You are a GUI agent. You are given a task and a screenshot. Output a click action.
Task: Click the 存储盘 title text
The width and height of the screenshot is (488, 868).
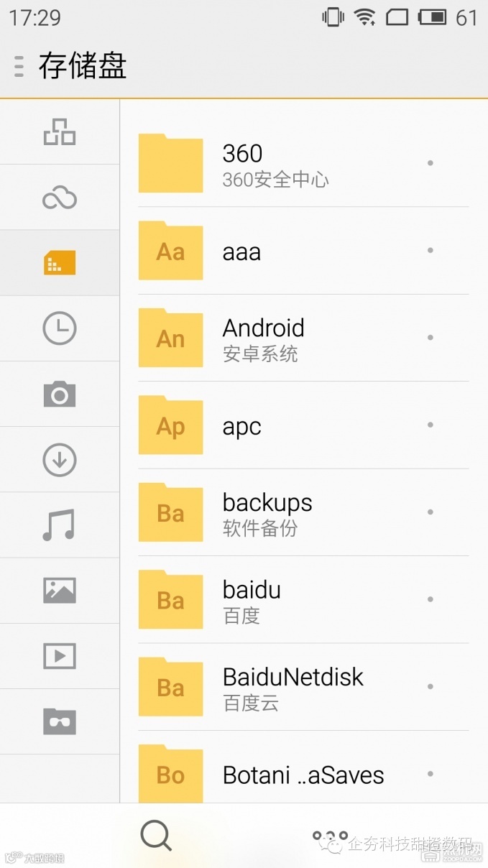pyautogui.click(x=83, y=66)
